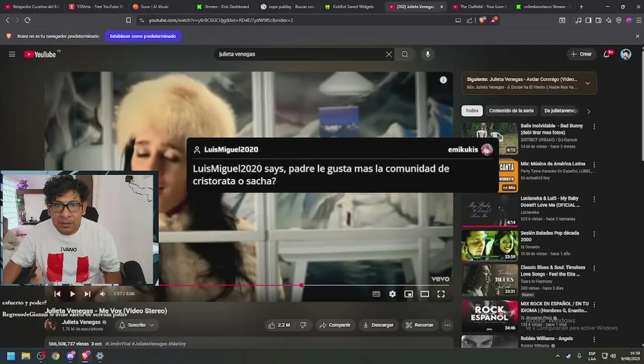Open the browser playlist music-note icon

578,20
